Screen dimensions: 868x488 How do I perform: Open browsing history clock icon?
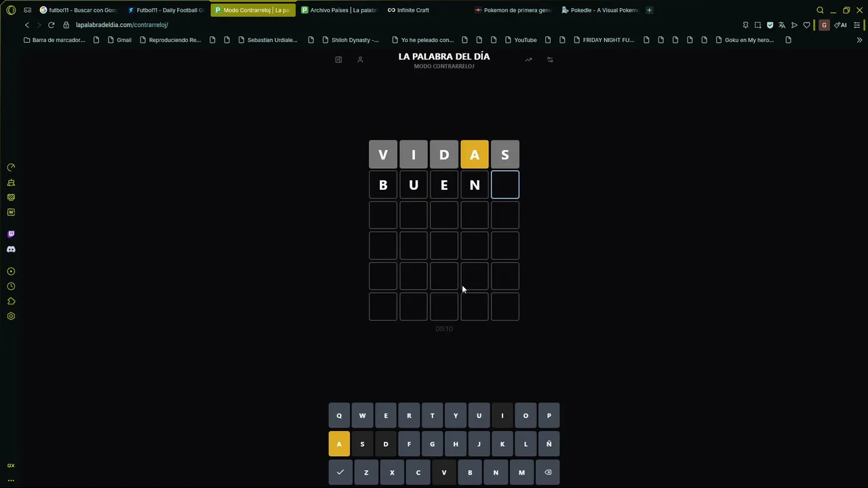tap(11, 286)
